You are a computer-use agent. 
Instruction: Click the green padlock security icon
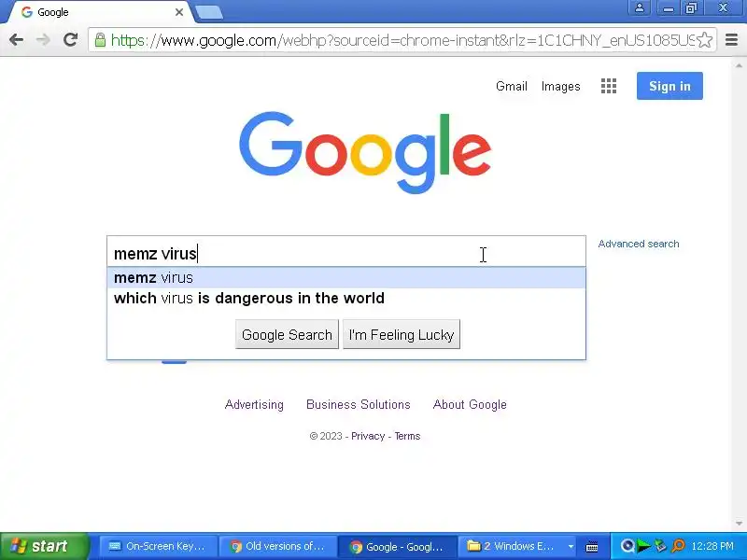pos(100,40)
